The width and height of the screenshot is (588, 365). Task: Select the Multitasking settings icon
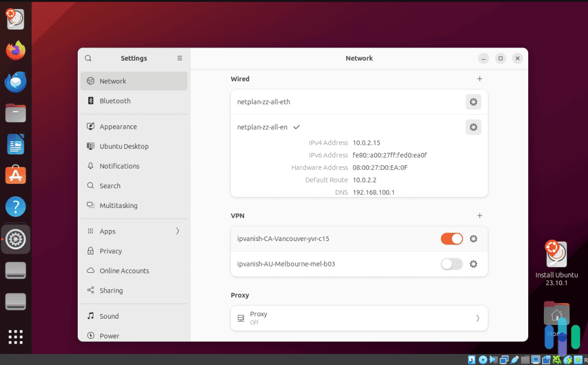90,205
